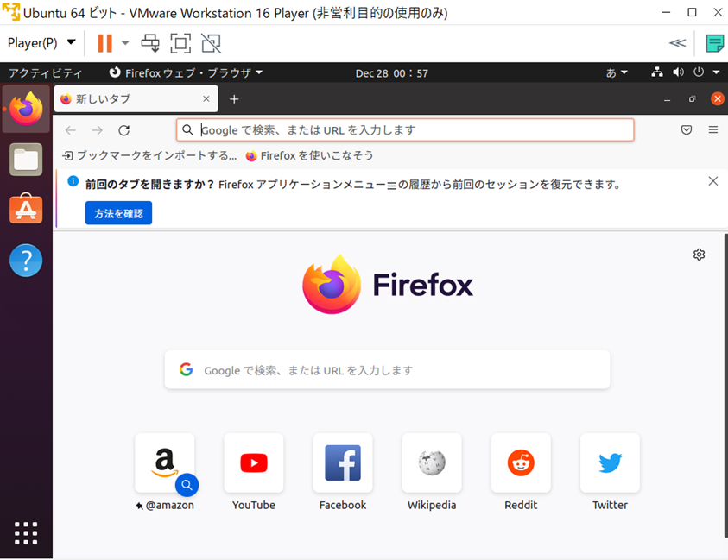728x560 pixels.
Task: Open the Wikipedia shortcut tile
Action: click(432, 472)
